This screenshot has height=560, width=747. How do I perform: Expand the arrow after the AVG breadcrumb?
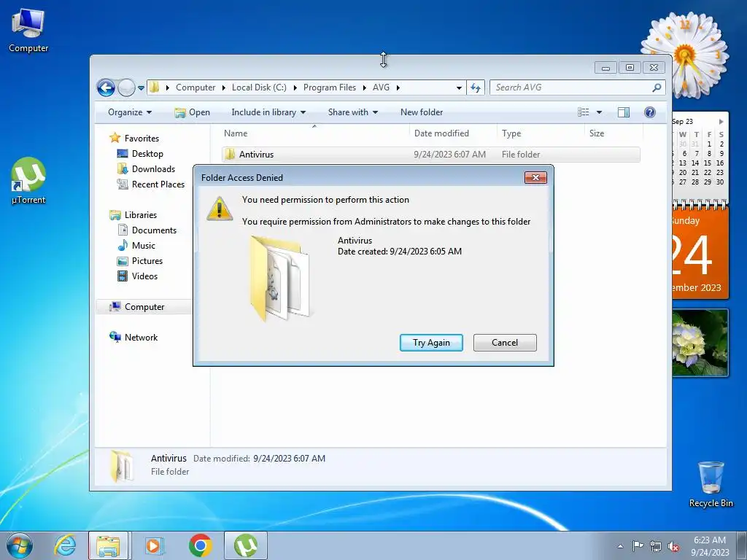pyautogui.click(x=398, y=87)
